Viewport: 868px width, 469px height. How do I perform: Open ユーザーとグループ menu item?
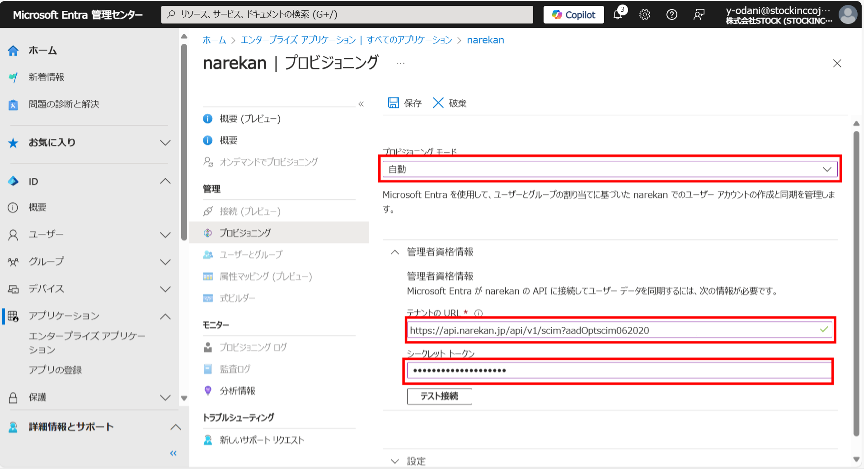251,255
